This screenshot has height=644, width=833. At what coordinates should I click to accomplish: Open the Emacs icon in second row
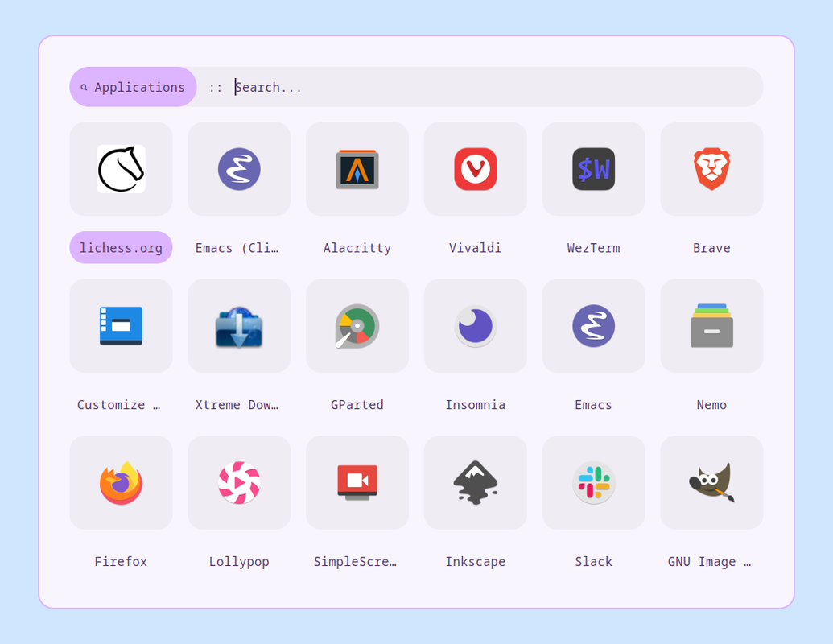click(593, 326)
